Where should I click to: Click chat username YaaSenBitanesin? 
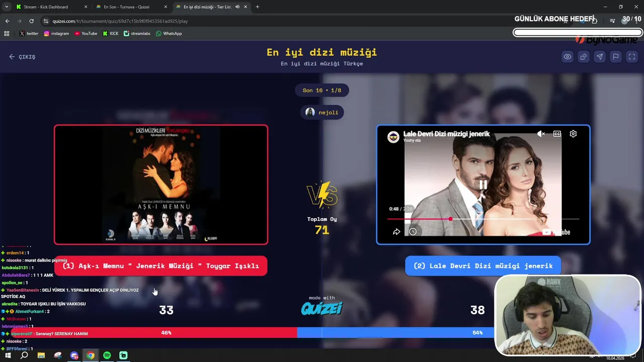click(23, 290)
